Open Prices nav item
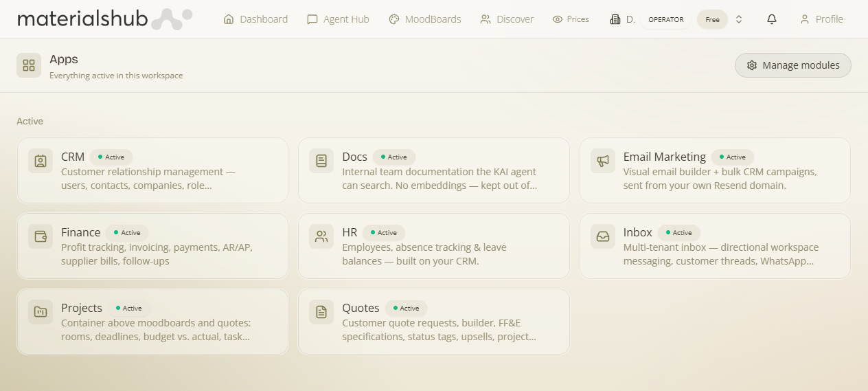This screenshot has height=391, width=868. pos(571,19)
